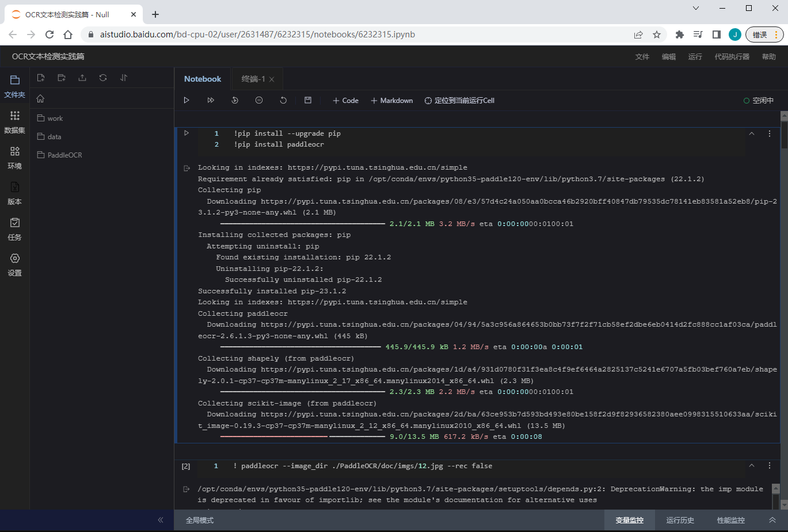Click the restart-and-run icon in toolbar
The image size is (788, 532).
[235, 100]
